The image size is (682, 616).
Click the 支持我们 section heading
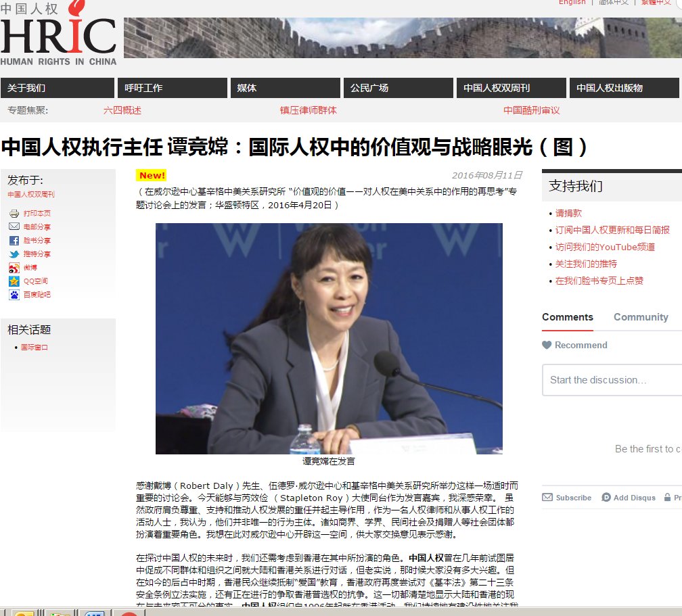(x=575, y=186)
